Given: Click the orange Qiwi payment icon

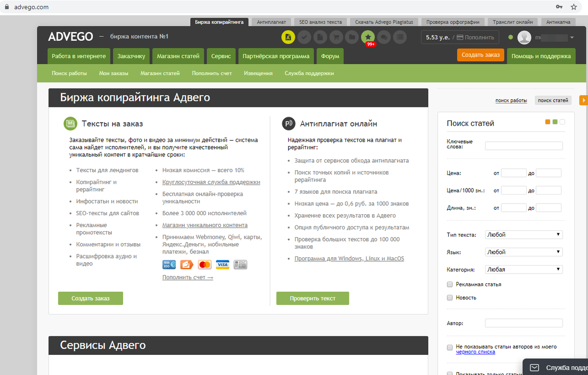Looking at the screenshot, I should (x=187, y=265).
